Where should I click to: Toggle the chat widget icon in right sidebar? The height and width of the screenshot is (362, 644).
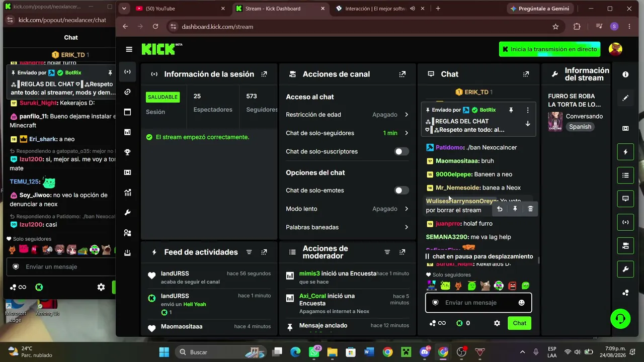(x=625, y=199)
